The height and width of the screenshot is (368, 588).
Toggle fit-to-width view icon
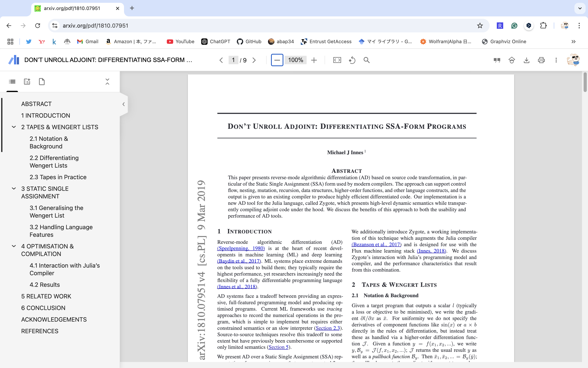(x=337, y=60)
